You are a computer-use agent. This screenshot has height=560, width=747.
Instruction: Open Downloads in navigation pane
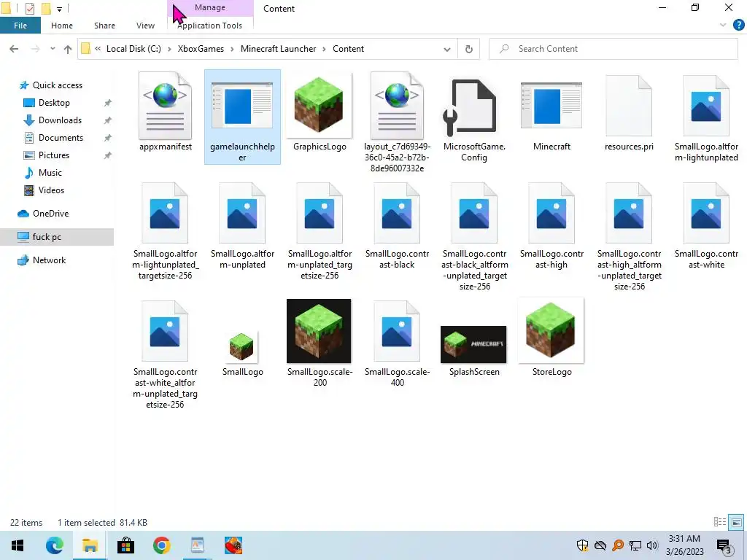point(60,120)
